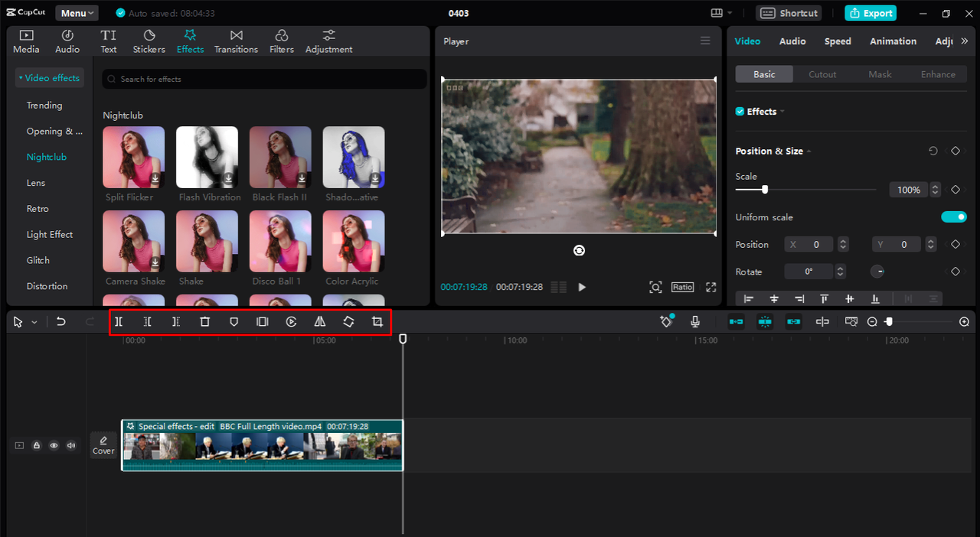Expand the select tool dropdown arrow
This screenshot has width=980, height=537.
(x=34, y=323)
